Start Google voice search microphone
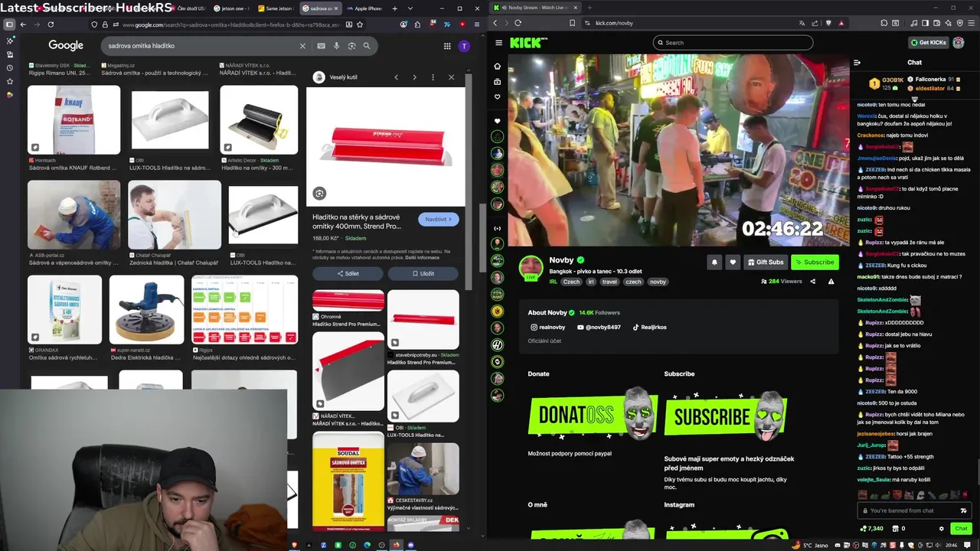Screen dimensions: 980x551 pos(336,46)
